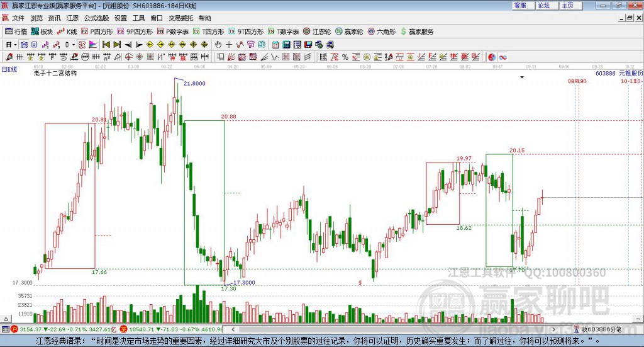Open the 交易委托 menu
The width and height of the screenshot is (644, 347).
click(x=180, y=18)
